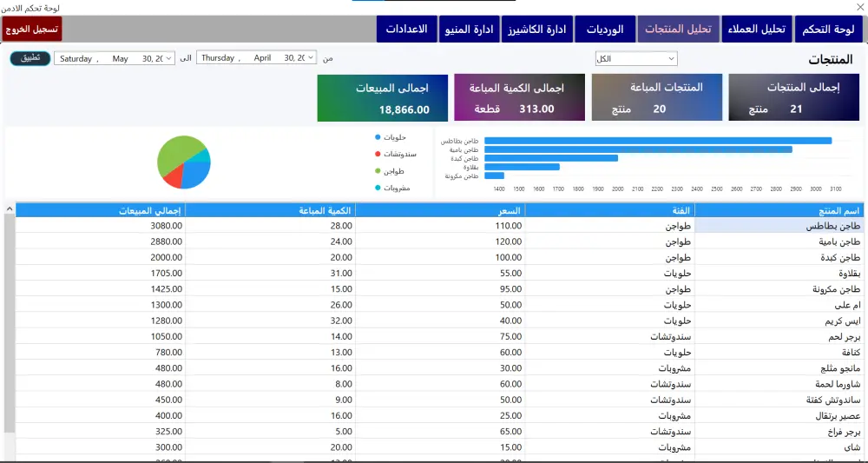The image size is (868, 463).
Task: Select the برجر فراخ product name cell
Action: [x=779, y=432]
